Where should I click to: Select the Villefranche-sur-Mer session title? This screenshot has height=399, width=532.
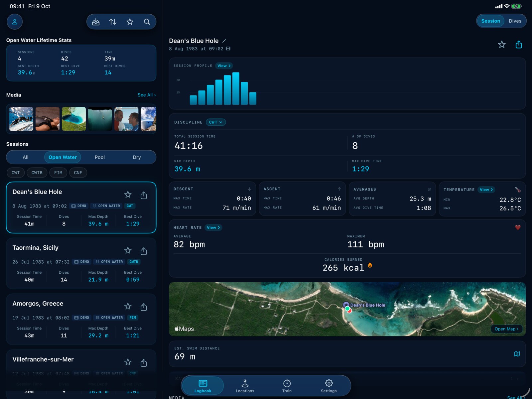(x=43, y=359)
